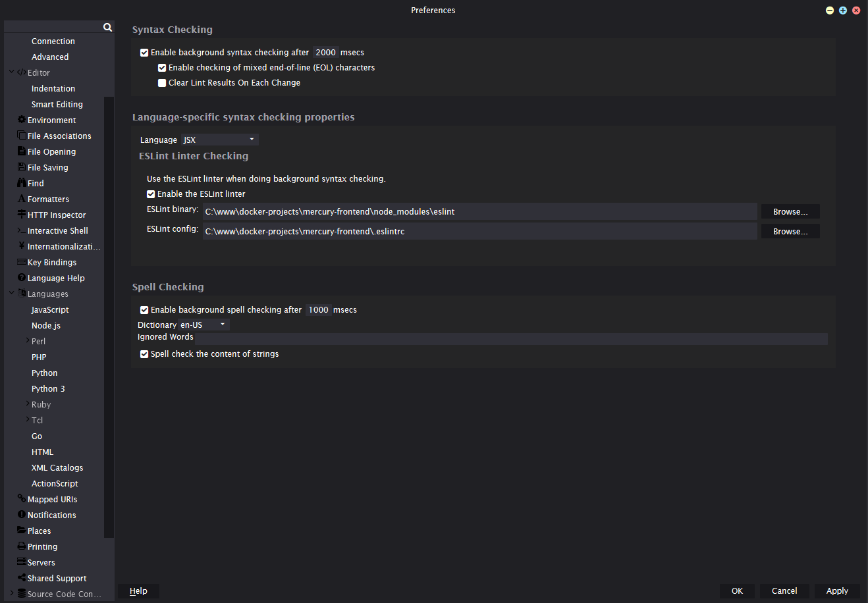Apply the preference changes
The width and height of the screenshot is (868, 603).
[x=837, y=591]
